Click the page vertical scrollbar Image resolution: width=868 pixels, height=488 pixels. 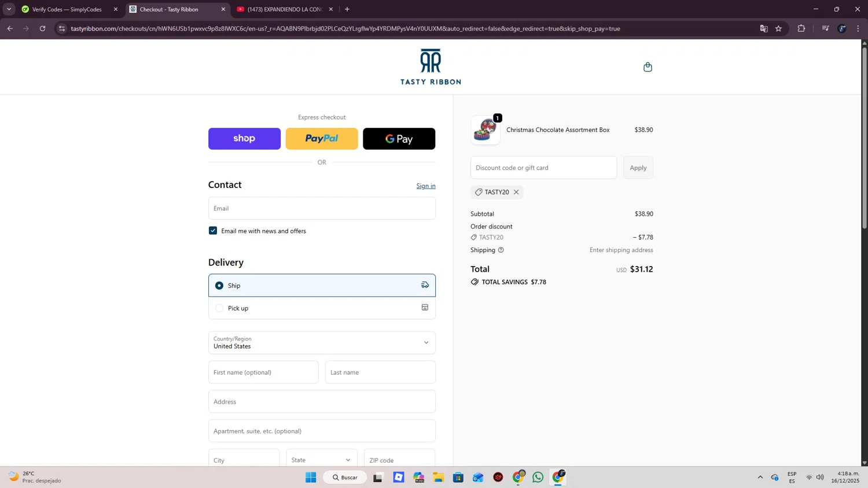(865, 138)
